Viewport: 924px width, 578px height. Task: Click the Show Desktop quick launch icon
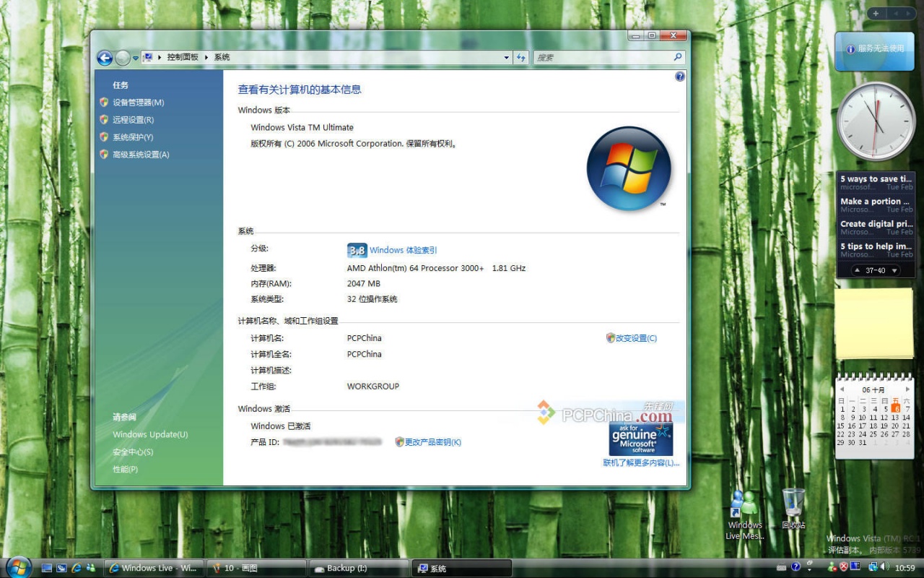[47, 568]
